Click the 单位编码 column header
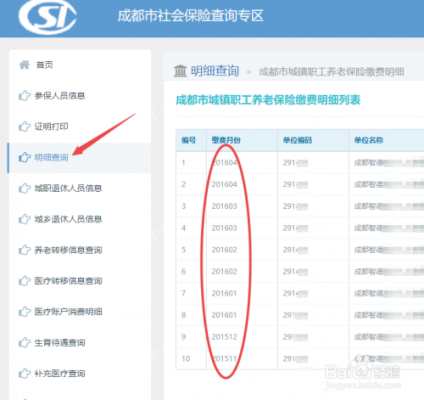This screenshot has width=424, height=400. [x=298, y=140]
